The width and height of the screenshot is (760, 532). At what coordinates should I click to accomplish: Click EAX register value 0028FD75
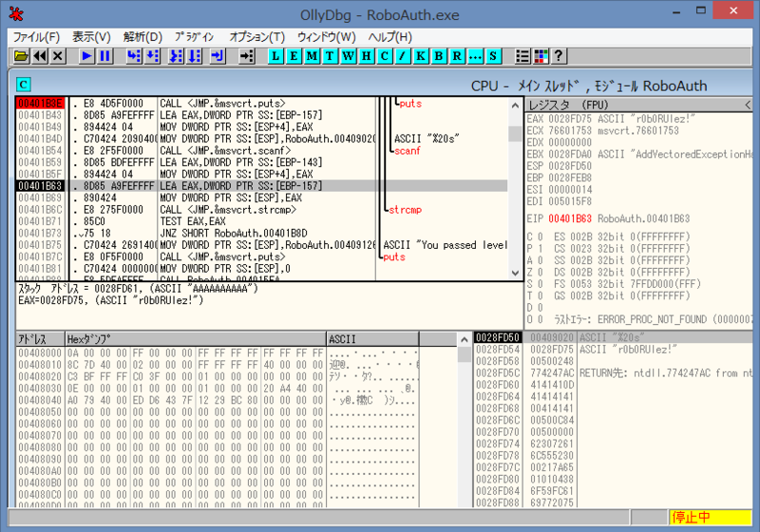pos(570,119)
